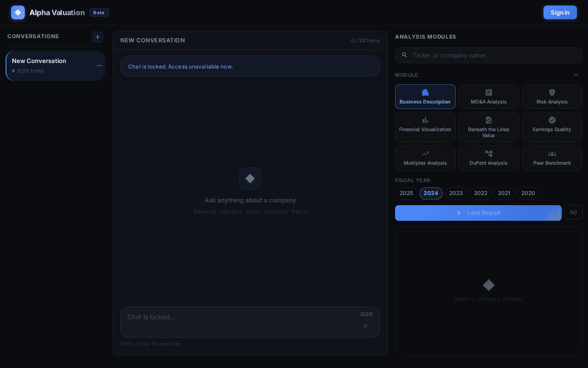
Task: Click the Load Report button
Action: click(478, 213)
